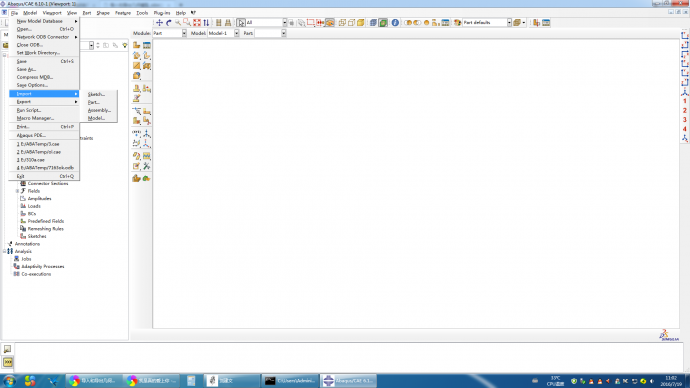
Task: Open the Part Manager icon
Action: click(x=147, y=45)
